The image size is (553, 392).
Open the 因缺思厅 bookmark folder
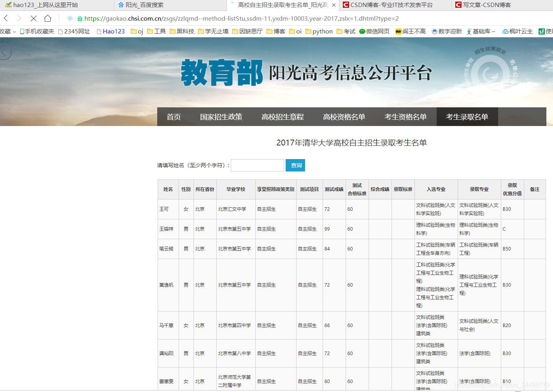tap(248, 31)
